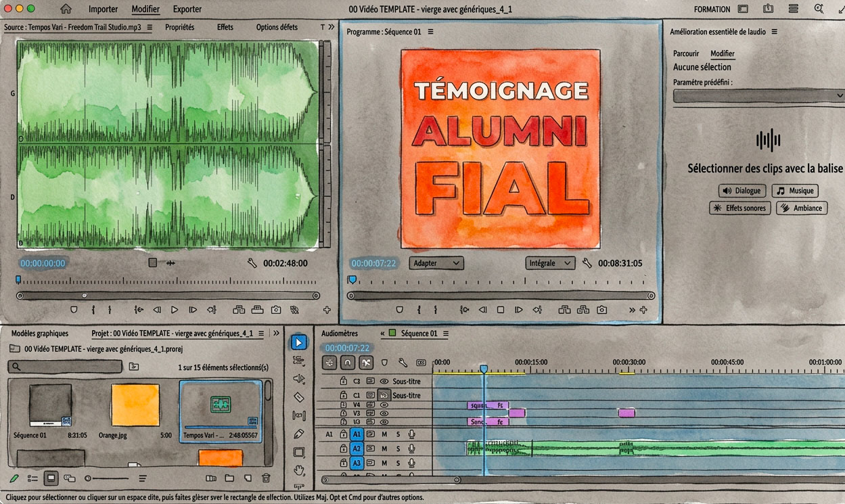Select the Selection tool arrow

298,342
